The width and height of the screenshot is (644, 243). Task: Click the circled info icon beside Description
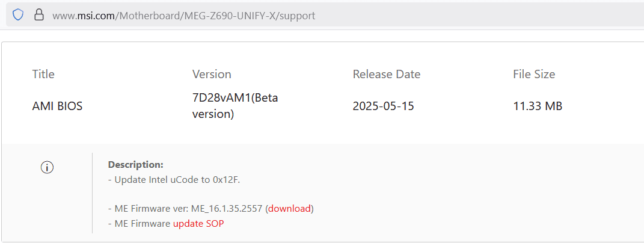pos(48,168)
